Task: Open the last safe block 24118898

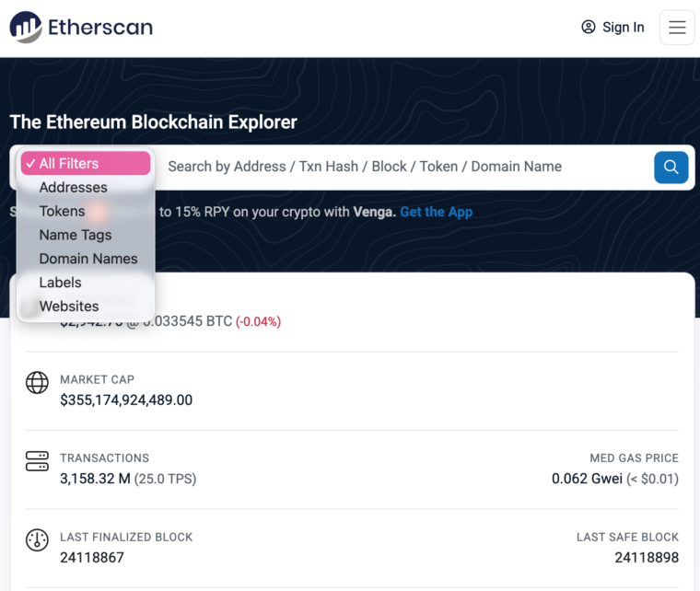Action: [x=647, y=557]
